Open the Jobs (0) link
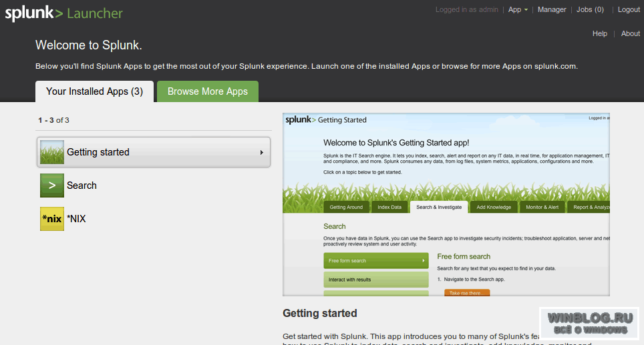The width and height of the screenshot is (644, 345). (590, 9)
